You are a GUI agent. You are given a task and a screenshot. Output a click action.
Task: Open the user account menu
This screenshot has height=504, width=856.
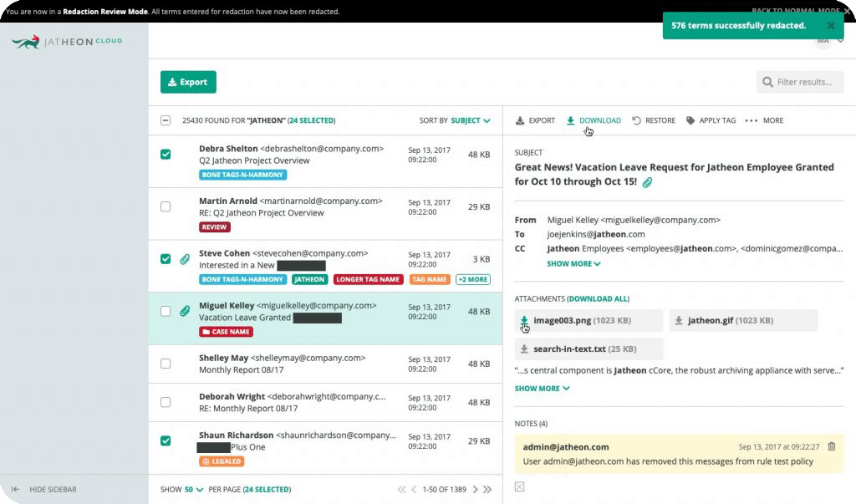pos(828,40)
